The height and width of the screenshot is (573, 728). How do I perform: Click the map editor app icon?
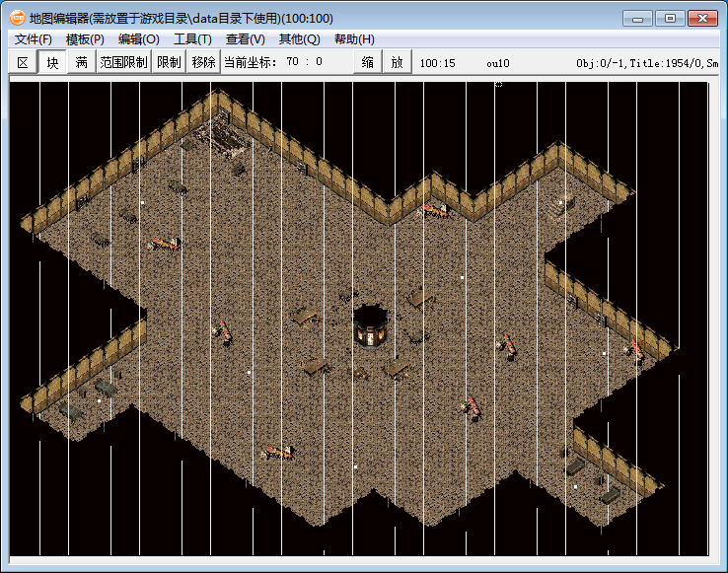coord(17,18)
